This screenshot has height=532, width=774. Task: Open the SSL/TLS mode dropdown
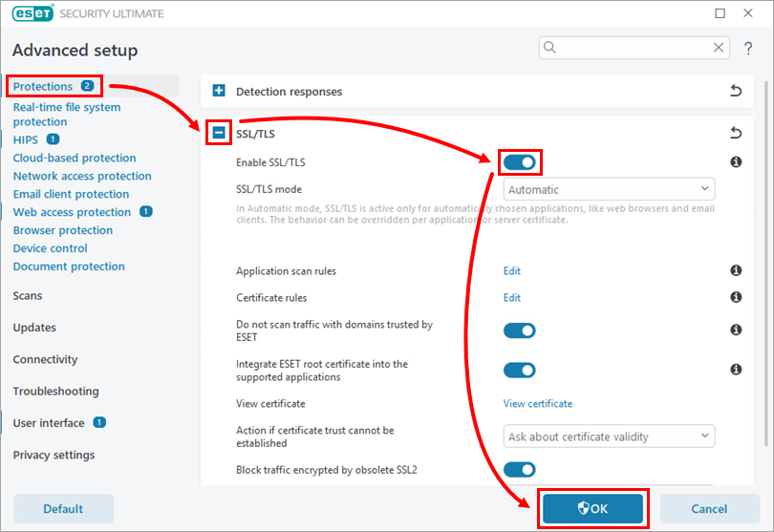[609, 189]
